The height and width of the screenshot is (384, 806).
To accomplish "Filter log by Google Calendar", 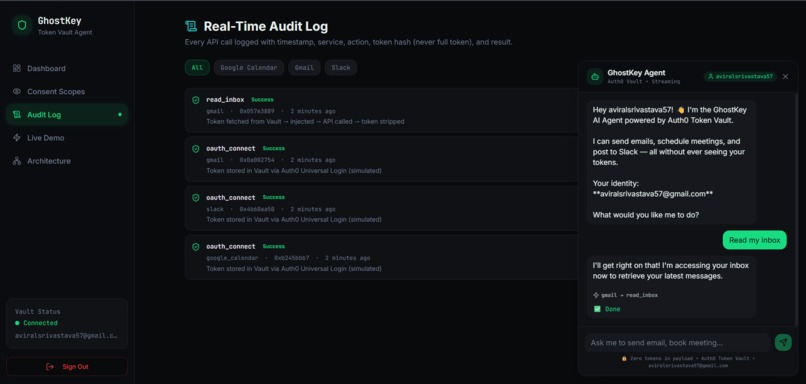I will pos(249,67).
